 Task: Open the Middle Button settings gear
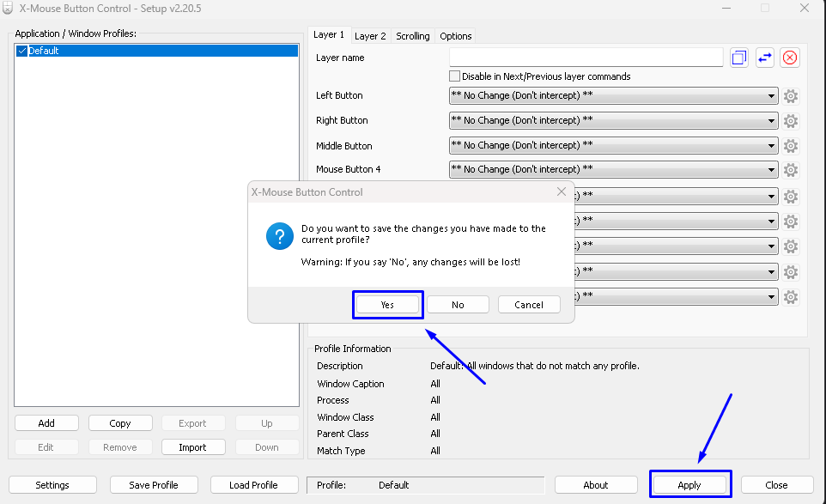790,145
